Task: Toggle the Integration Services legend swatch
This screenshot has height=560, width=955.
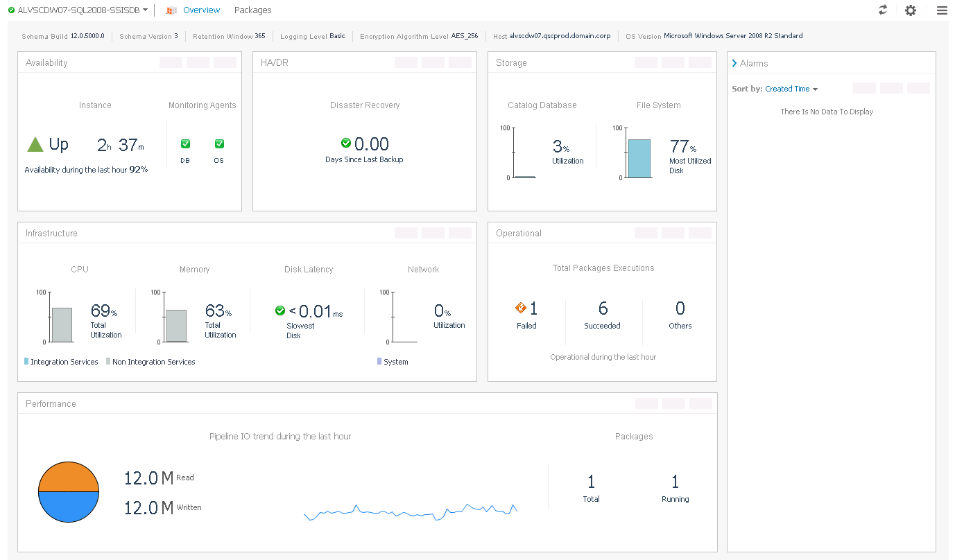Action: tap(26, 362)
